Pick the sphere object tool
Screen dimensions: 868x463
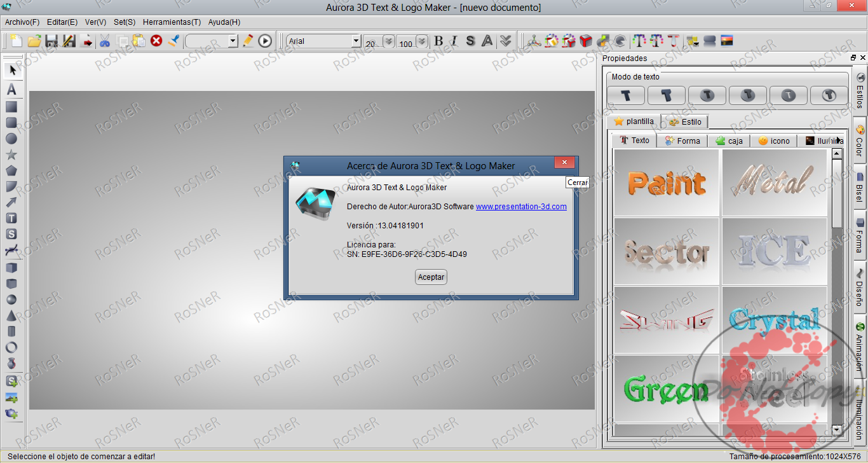(11, 300)
